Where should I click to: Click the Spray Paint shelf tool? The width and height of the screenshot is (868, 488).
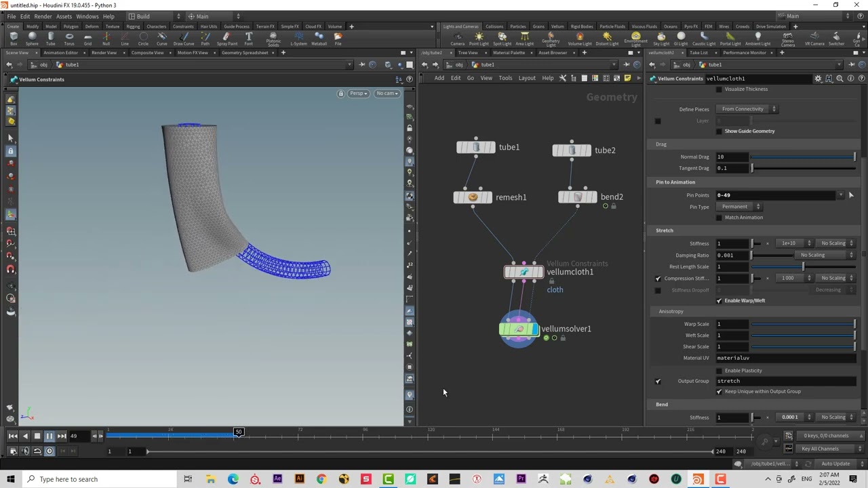click(x=227, y=39)
